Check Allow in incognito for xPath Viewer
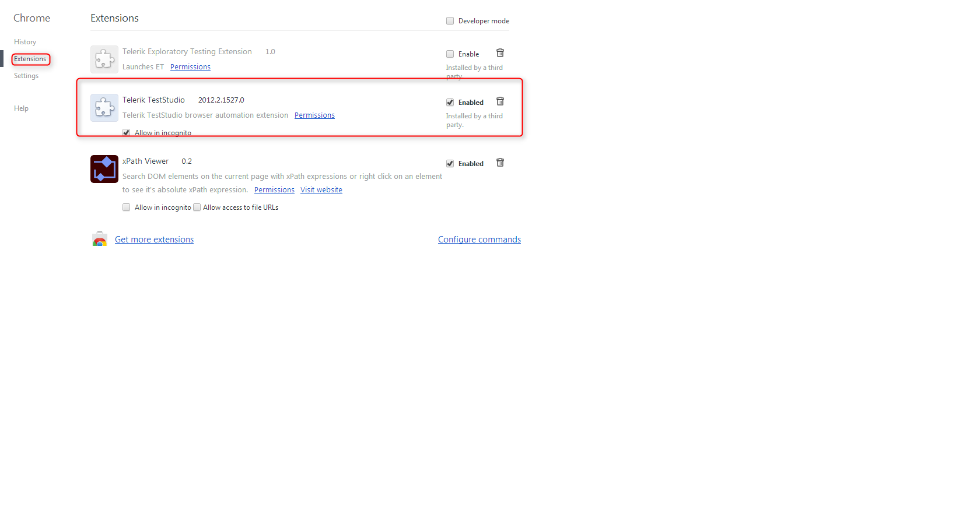 pyautogui.click(x=127, y=207)
